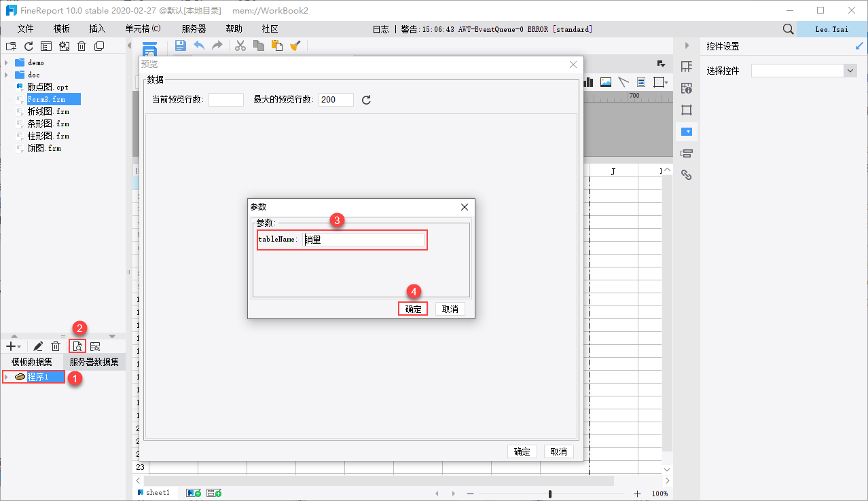Confirm the 参数 dialog with 确定
The width and height of the screenshot is (868, 501).
413,309
